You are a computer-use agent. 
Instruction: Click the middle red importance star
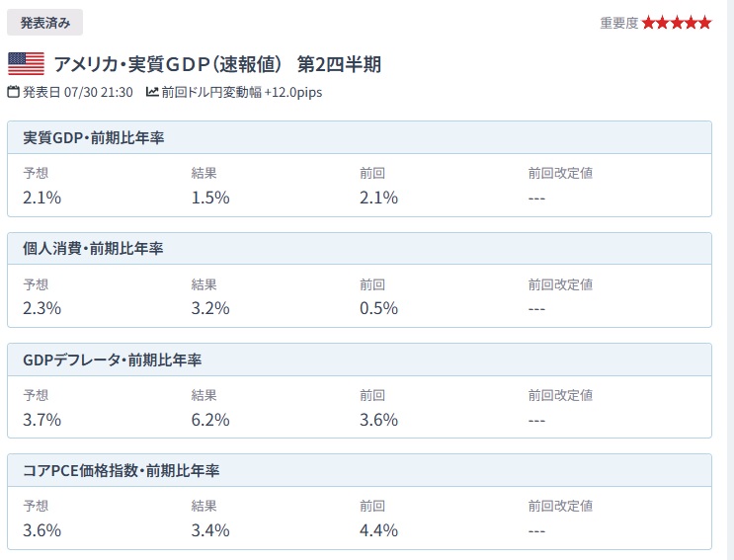pos(677,23)
